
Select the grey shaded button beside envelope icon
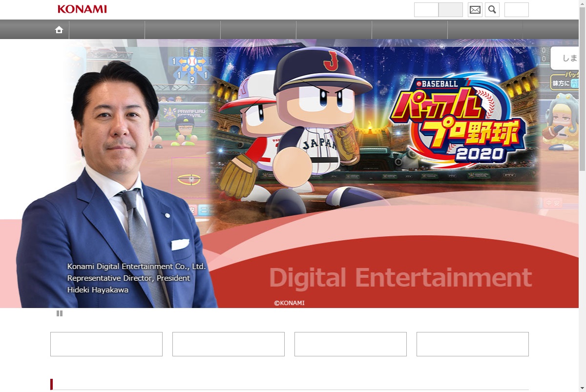pyautogui.click(x=451, y=10)
